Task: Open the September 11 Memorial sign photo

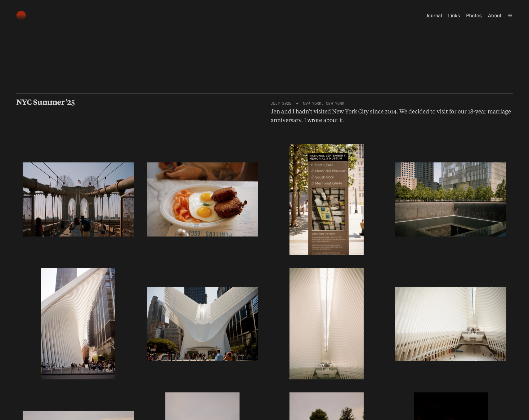Action: [x=326, y=199]
